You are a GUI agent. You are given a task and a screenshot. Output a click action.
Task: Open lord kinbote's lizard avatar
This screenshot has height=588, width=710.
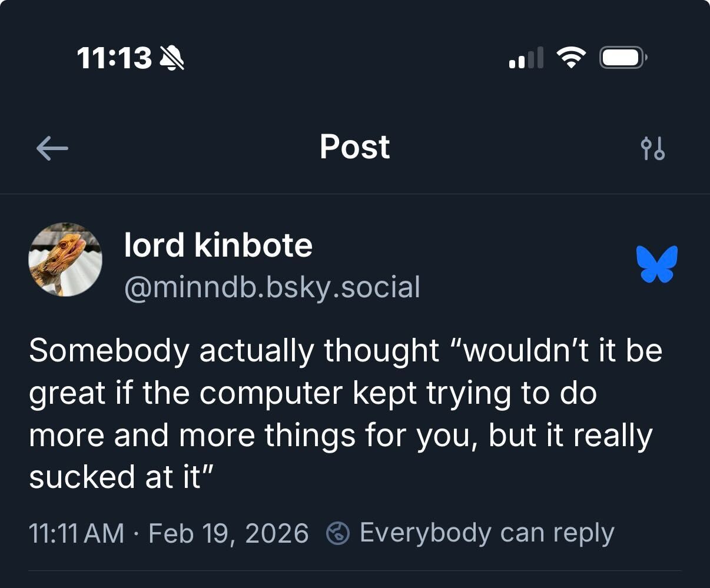[x=65, y=260]
